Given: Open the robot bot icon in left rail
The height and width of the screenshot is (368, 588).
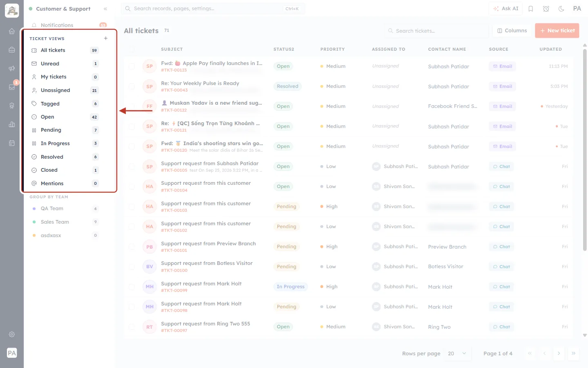Looking at the screenshot, I should coord(12,106).
